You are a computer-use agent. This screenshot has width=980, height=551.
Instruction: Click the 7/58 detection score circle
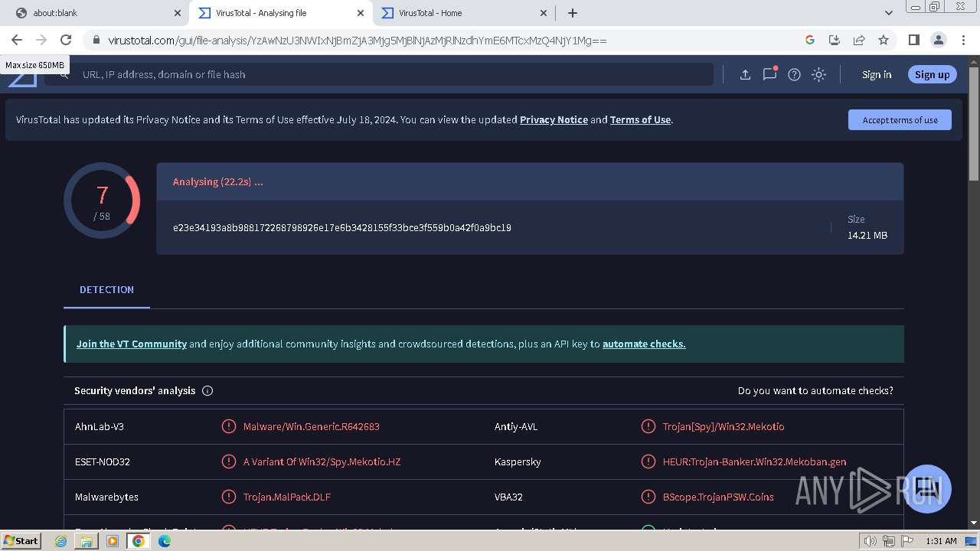click(102, 201)
